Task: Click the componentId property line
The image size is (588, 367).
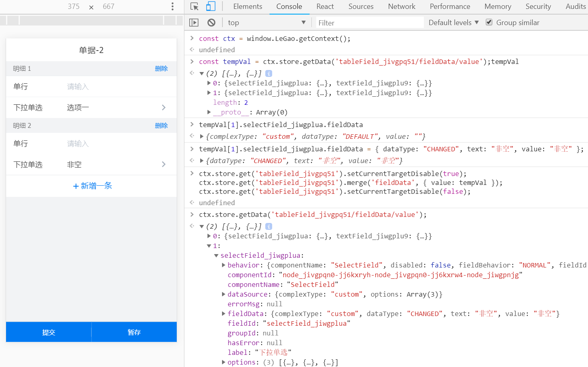Action: tap(375, 275)
